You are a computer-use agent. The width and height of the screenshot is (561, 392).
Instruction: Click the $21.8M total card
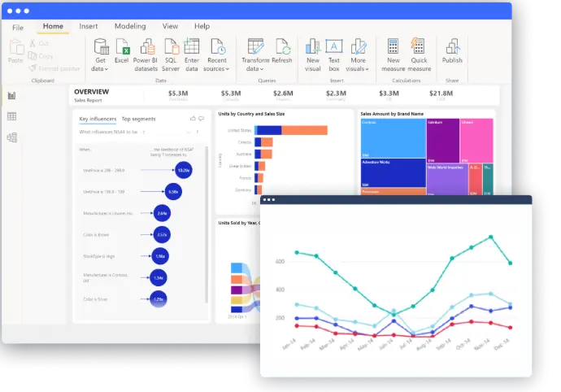pyautogui.click(x=441, y=95)
